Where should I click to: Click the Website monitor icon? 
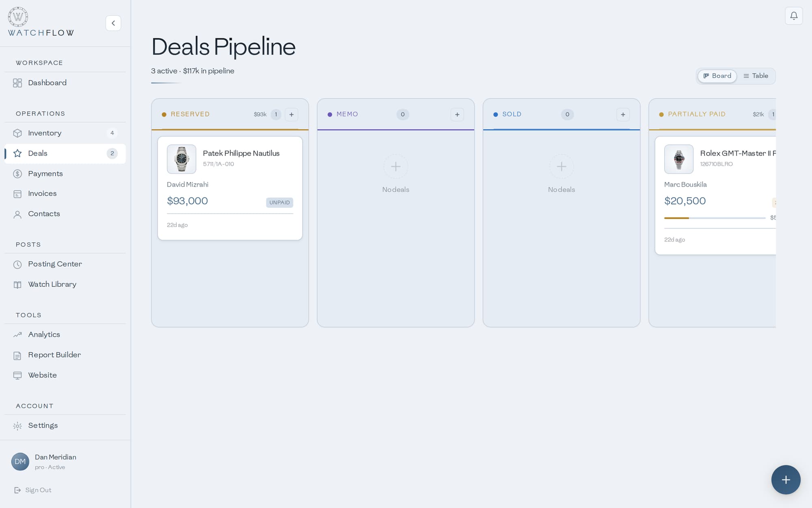click(x=17, y=376)
